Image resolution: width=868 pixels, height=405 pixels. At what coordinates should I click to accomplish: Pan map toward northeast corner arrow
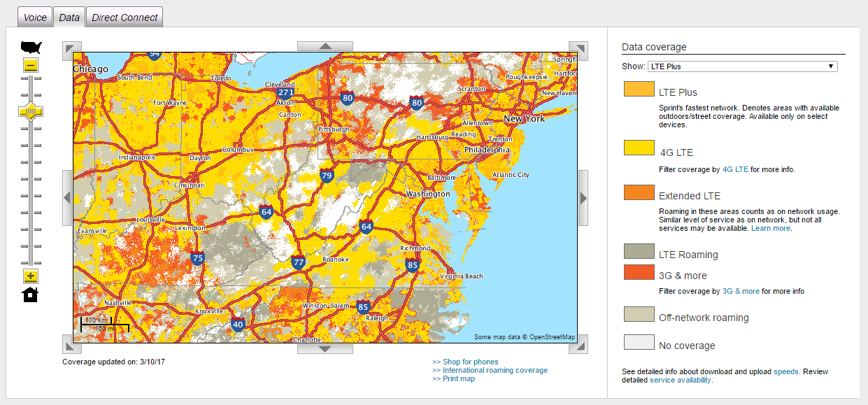click(x=578, y=51)
